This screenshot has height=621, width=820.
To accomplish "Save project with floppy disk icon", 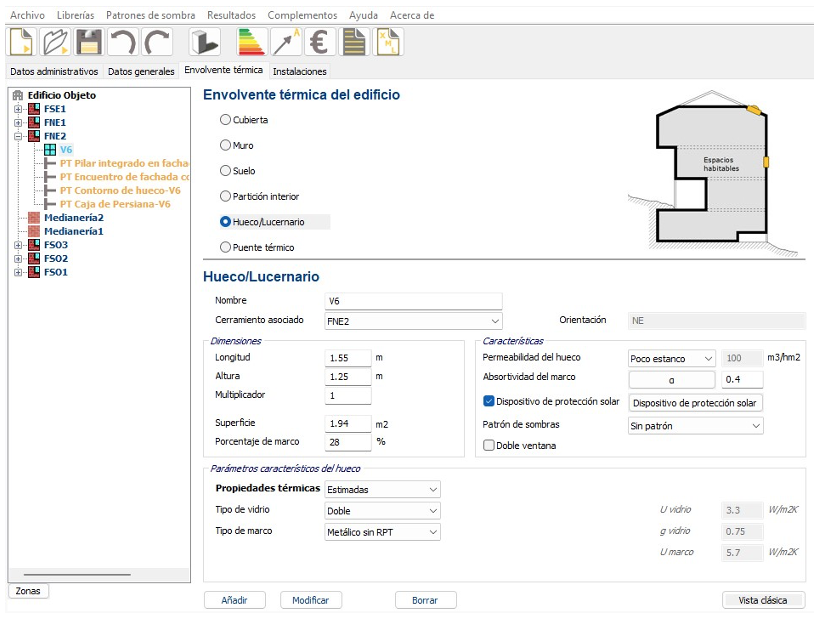I will point(90,42).
